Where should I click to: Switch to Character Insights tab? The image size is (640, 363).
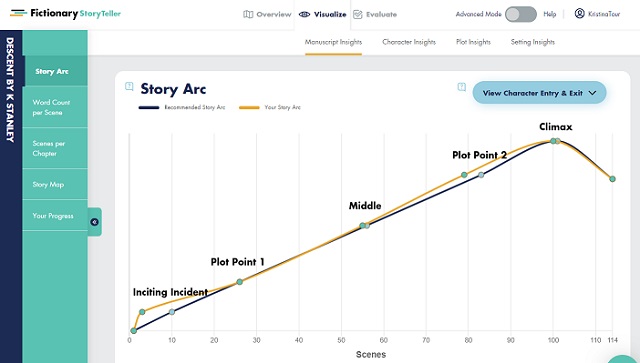(x=409, y=42)
